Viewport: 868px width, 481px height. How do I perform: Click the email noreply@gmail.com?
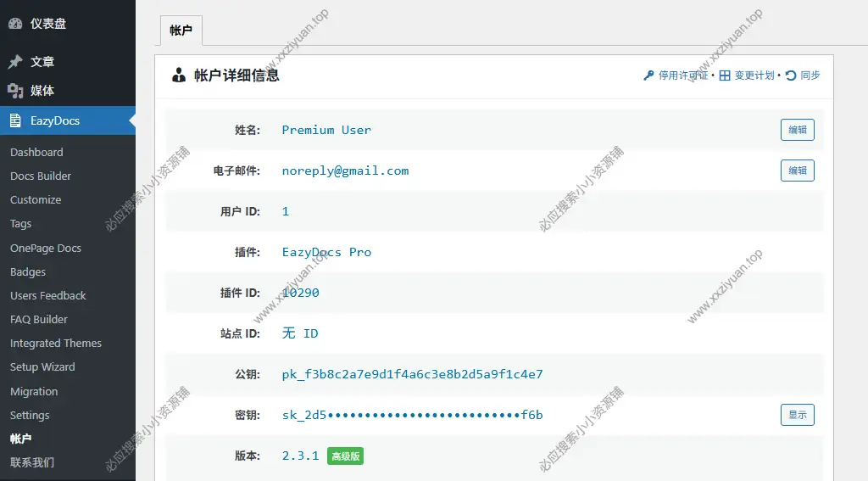[x=345, y=171]
